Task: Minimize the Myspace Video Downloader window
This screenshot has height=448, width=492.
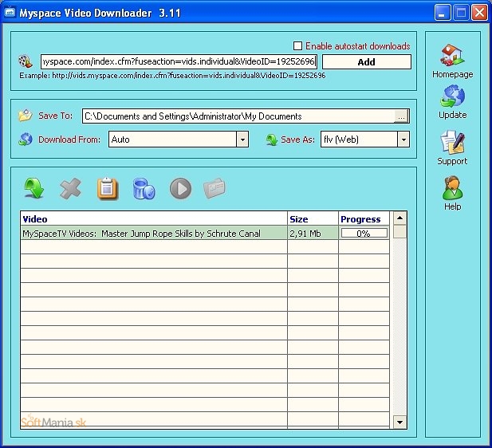Action: 442,13
